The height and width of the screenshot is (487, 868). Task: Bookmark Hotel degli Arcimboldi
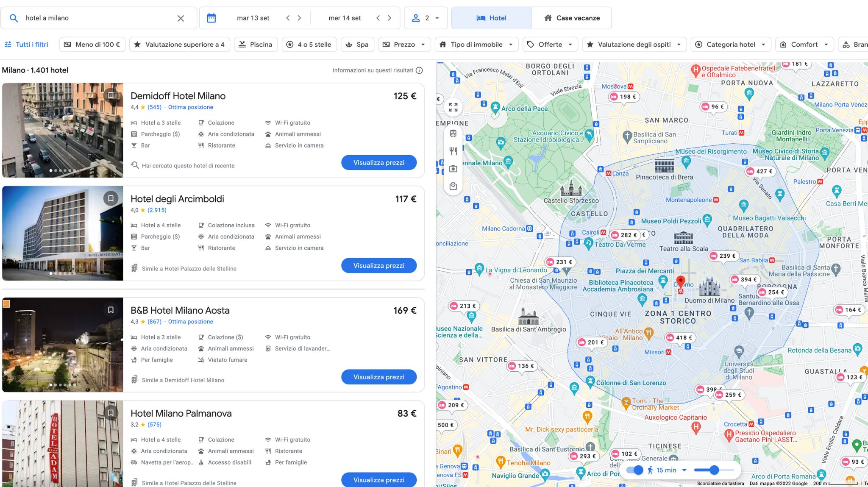click(x=111, y=198)
